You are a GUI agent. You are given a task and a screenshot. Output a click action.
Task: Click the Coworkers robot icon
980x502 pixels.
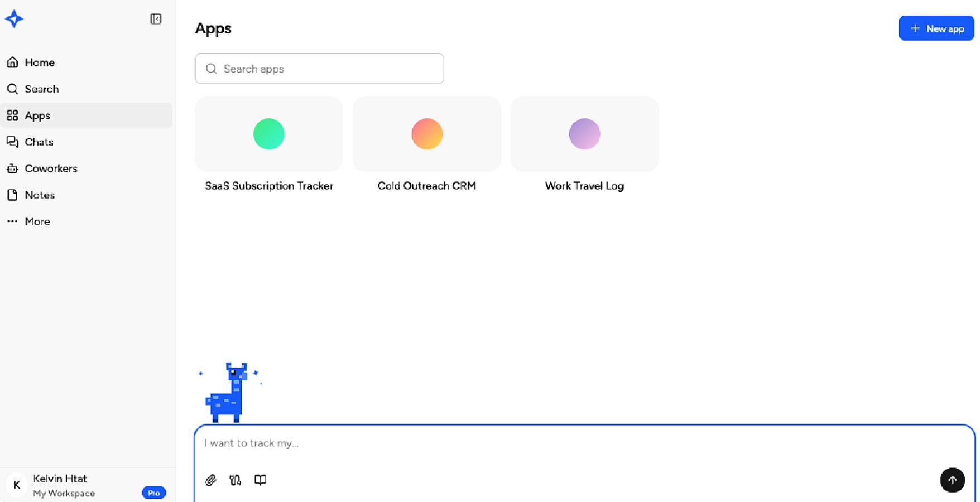pyautogui.click(x=12, y=168)
